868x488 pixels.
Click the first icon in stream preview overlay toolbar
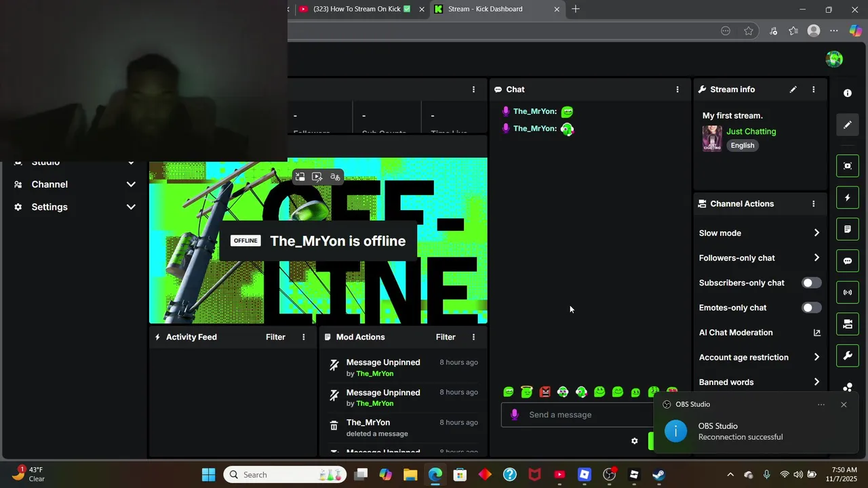click(300, 177)
